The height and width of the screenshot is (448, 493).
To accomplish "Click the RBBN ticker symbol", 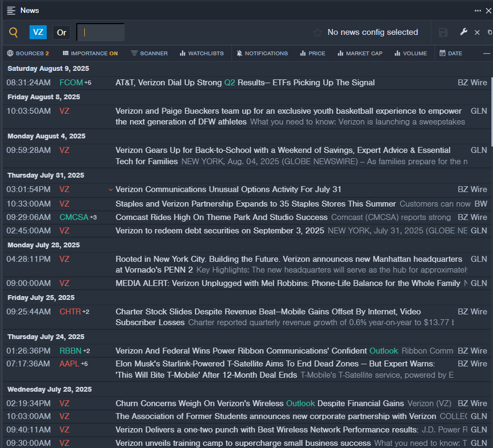I will (70, 351).
